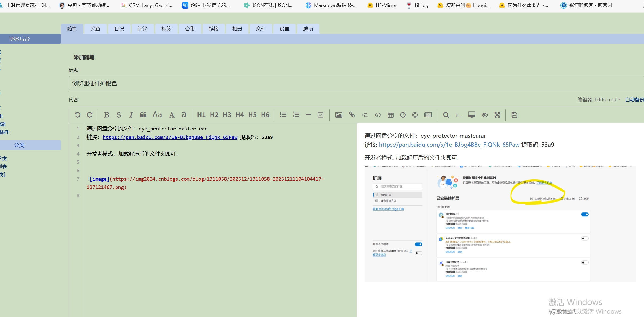The height and width of the screenshot is (317, 644).
Task: Insert inline code with </> icon
Action: click(x=378, y=115)
